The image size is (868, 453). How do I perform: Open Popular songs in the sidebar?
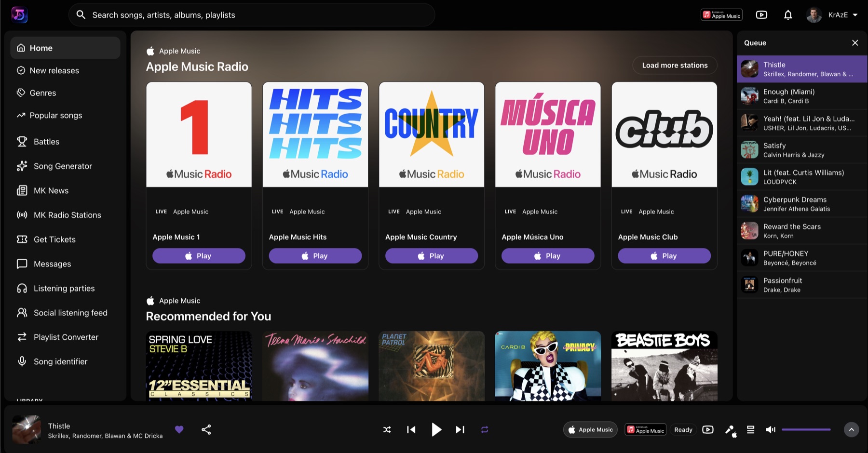pyautogui.click(x=65, y=115)
